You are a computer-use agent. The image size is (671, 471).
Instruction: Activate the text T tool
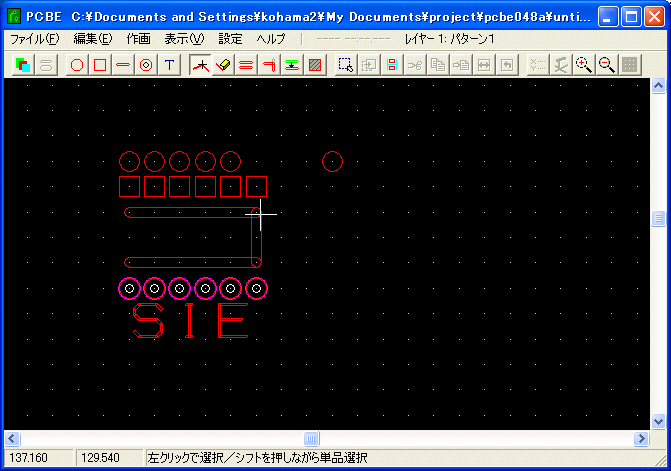(x=169, y=65)
